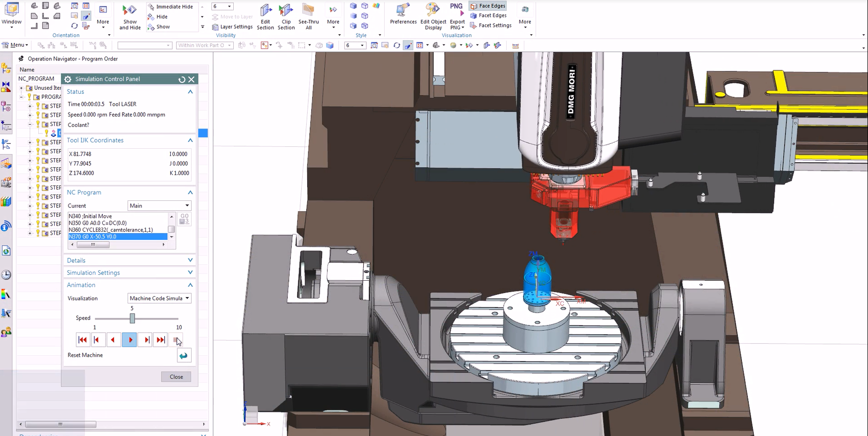
Task: Click the Clip Section icon
Action: pos(286,16)
